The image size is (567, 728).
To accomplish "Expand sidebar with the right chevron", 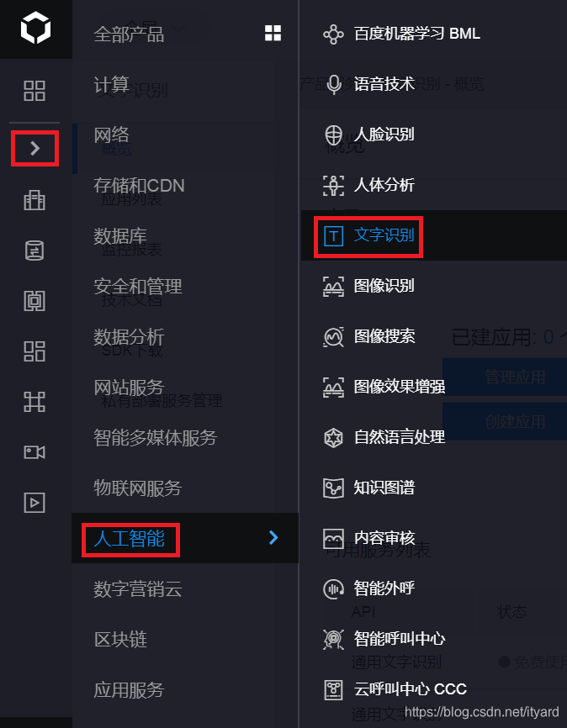I will coord(34,148).
